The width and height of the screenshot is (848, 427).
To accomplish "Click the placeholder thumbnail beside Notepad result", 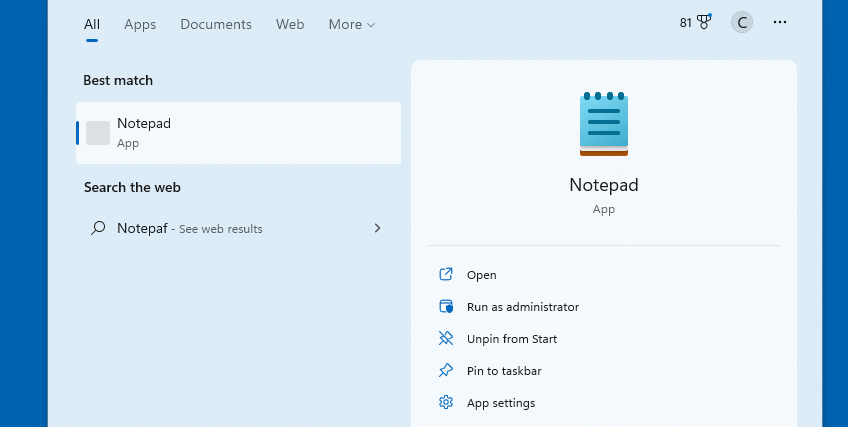I will (98, 133).
